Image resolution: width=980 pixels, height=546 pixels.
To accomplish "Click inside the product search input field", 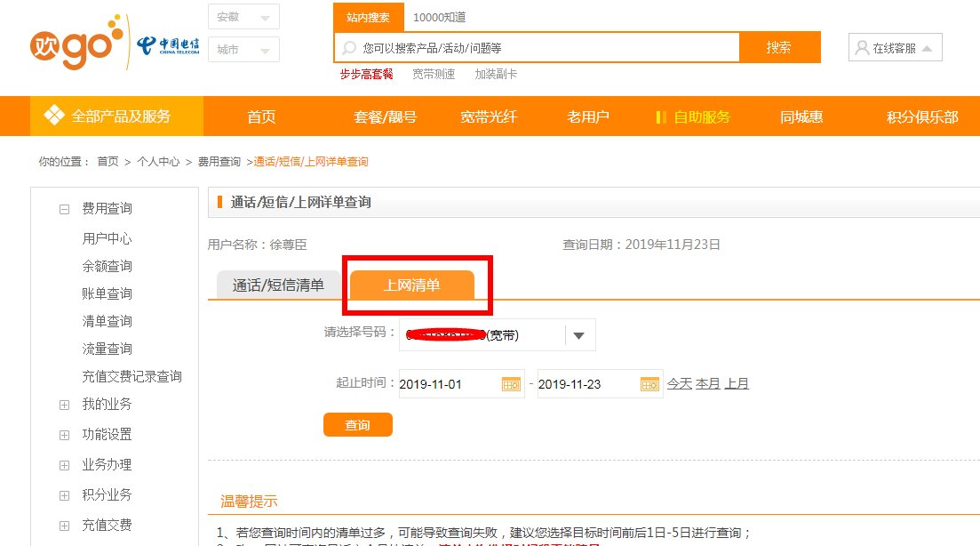I will [x=533, y=47].
